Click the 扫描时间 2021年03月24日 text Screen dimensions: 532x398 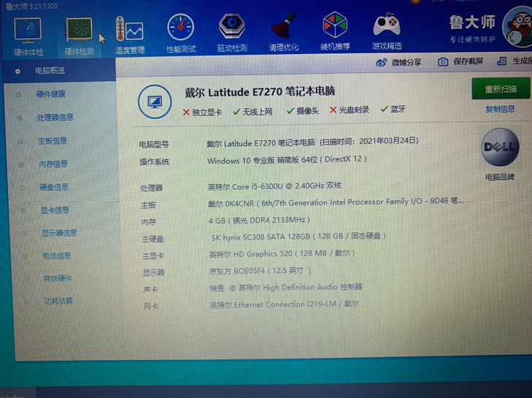coord(369,142)
